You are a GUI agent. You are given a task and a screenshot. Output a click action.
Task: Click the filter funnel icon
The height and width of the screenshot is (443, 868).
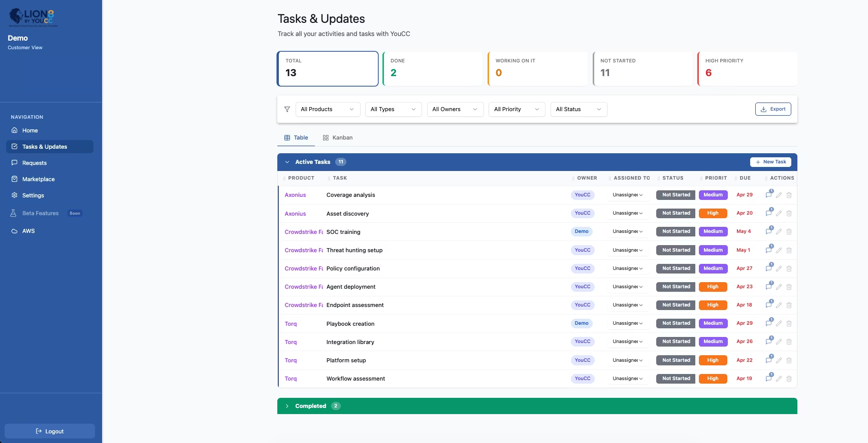click(287, 109)
